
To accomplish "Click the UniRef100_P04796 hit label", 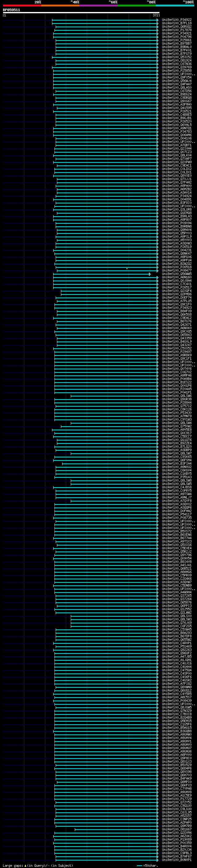I will 177,37.
